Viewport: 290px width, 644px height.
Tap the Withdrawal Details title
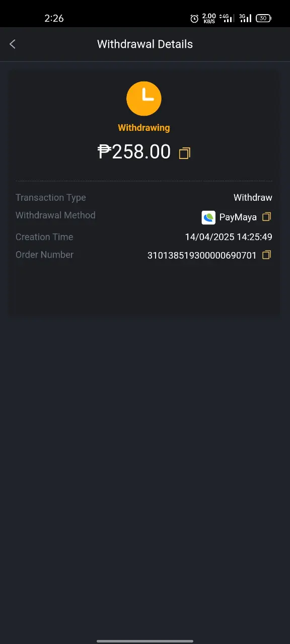[x=145, y=44]
